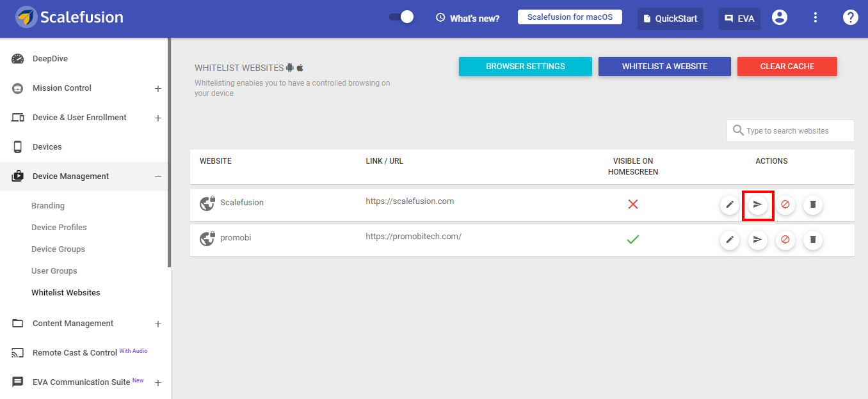Open the help question mark icon

[x=851, y=18]
